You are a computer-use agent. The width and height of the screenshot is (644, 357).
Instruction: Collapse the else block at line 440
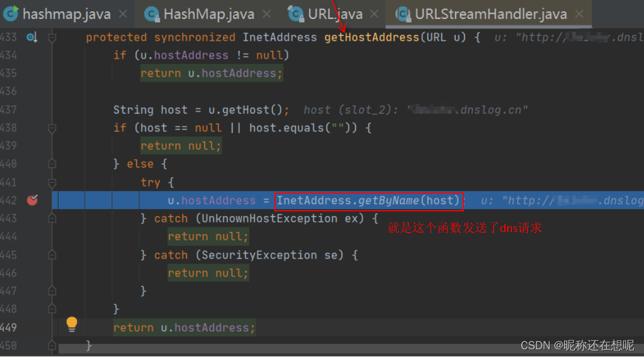[52, 164]
